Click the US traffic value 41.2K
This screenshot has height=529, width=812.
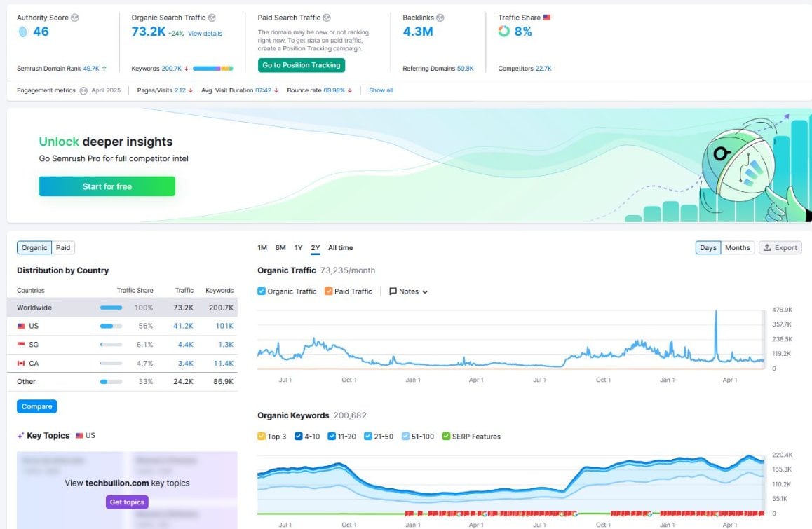183,326
